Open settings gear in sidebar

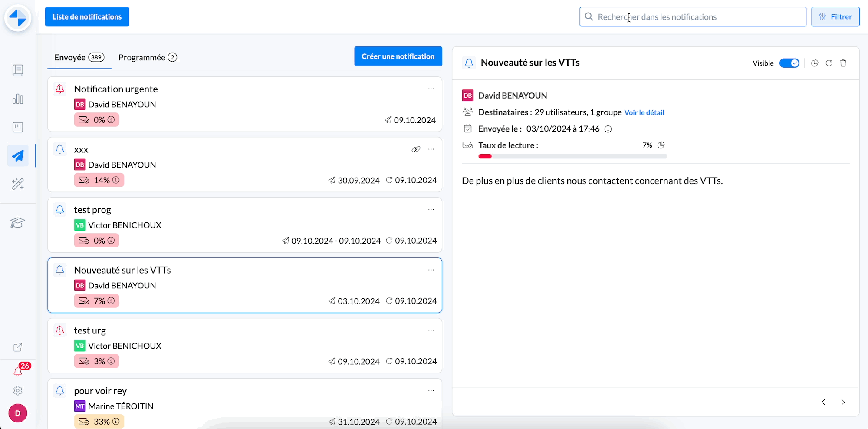[18, 391]
